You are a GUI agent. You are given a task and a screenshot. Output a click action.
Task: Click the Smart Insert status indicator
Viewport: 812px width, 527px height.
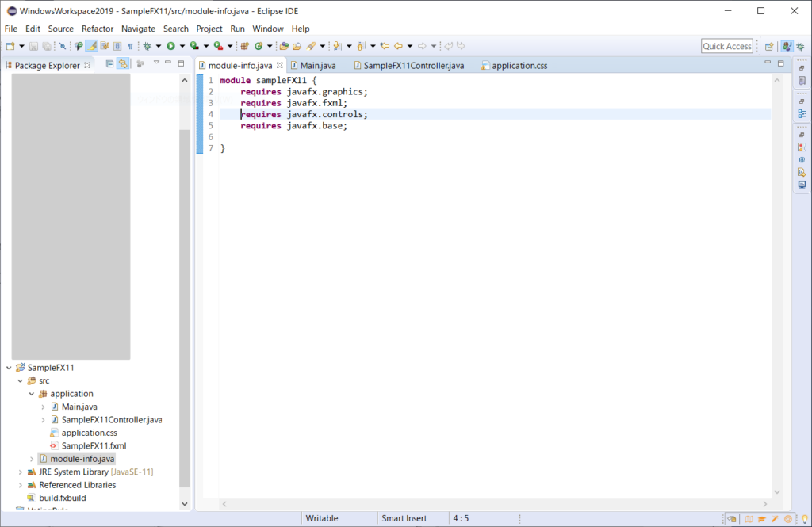pos(406,518)
